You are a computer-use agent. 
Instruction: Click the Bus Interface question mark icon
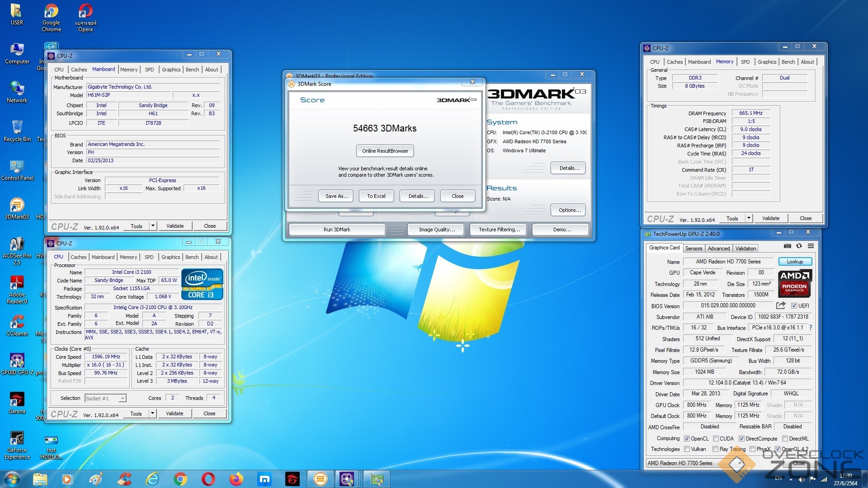[810, 328]
